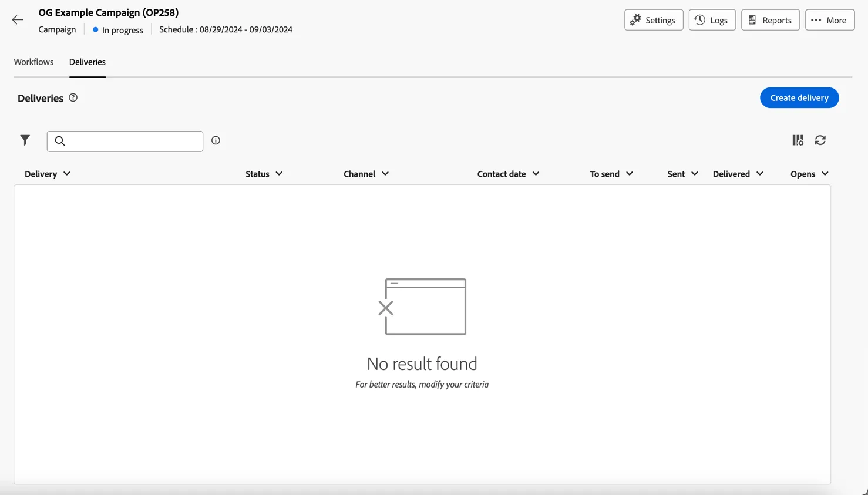
Task: Click the 'Campaign' label under the title
Action: point(57,29)
